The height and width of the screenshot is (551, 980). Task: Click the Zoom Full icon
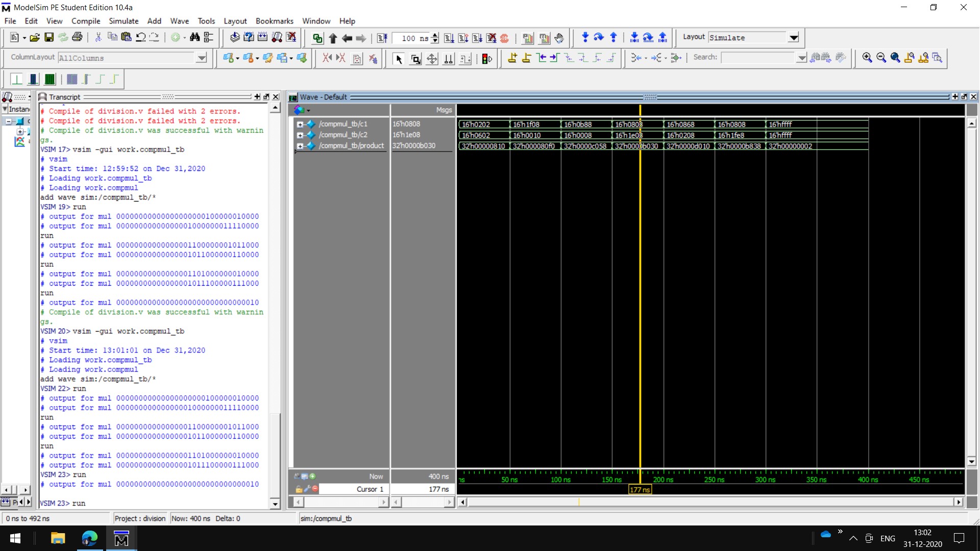tap(895, 58)
